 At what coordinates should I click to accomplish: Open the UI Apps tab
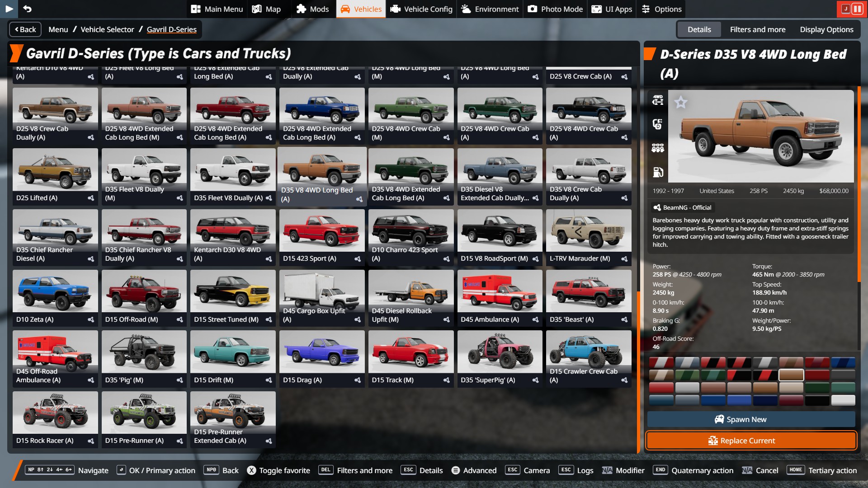(x=612, y=9)
